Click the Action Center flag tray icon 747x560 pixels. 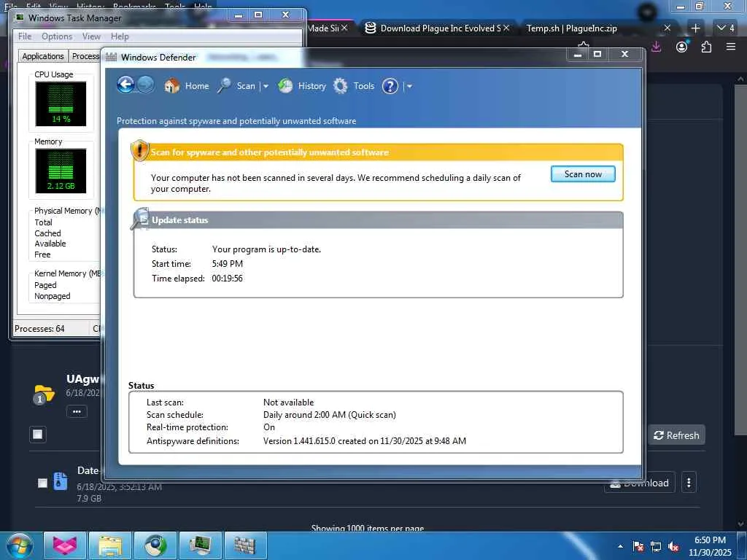(x=638, y=546)
